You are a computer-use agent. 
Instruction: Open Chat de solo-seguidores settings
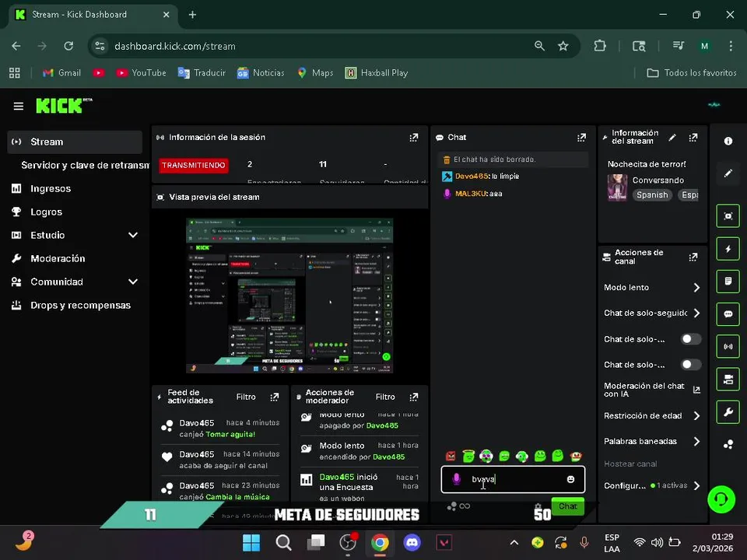tap(651, 313)
